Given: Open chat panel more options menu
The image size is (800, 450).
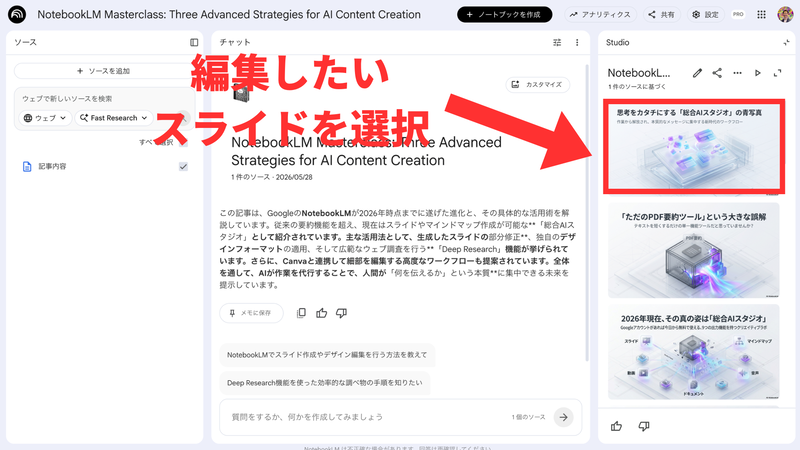Looking at the screenshot, I should pos(577,42).
